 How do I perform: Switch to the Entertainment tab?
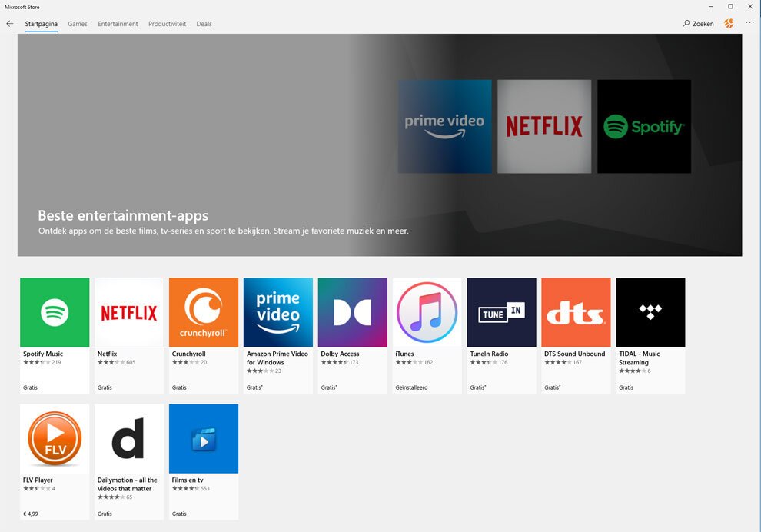click(x=118, y=24)
